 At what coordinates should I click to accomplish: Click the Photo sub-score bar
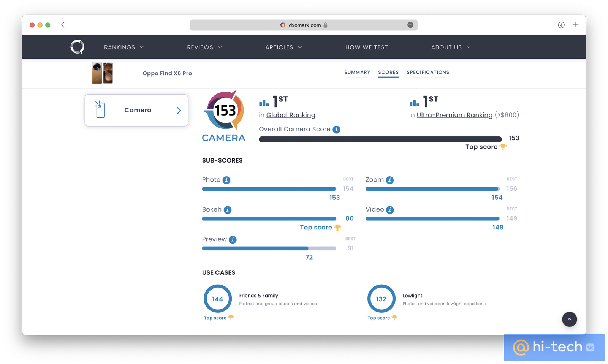[x=269, y=189]
